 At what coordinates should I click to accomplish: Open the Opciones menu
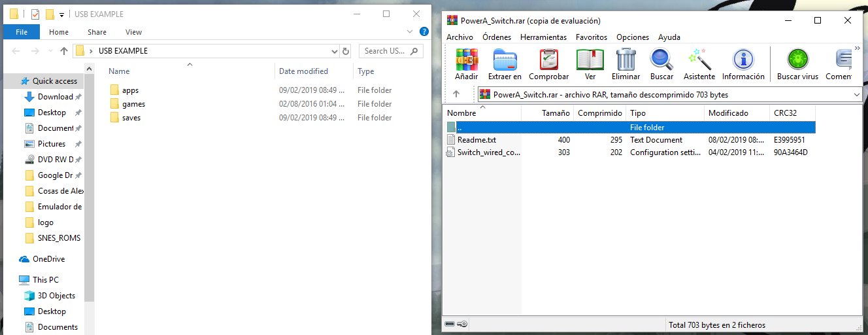633,37
